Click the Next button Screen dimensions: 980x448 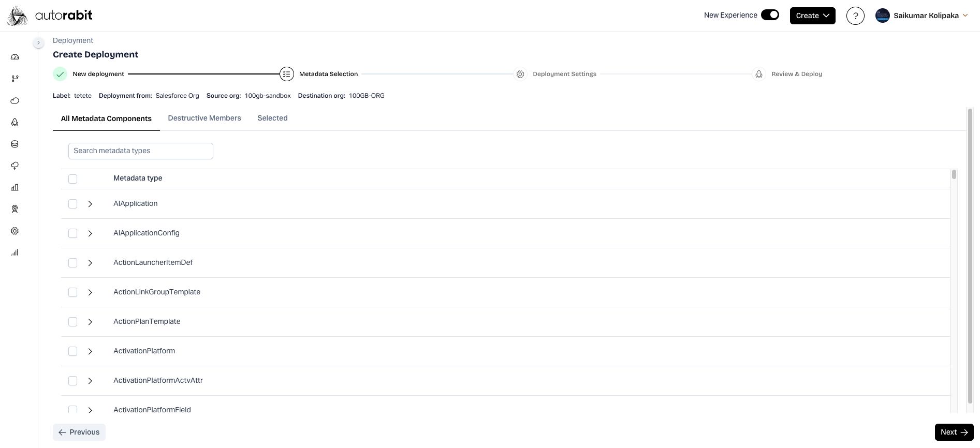click(954, 432)
